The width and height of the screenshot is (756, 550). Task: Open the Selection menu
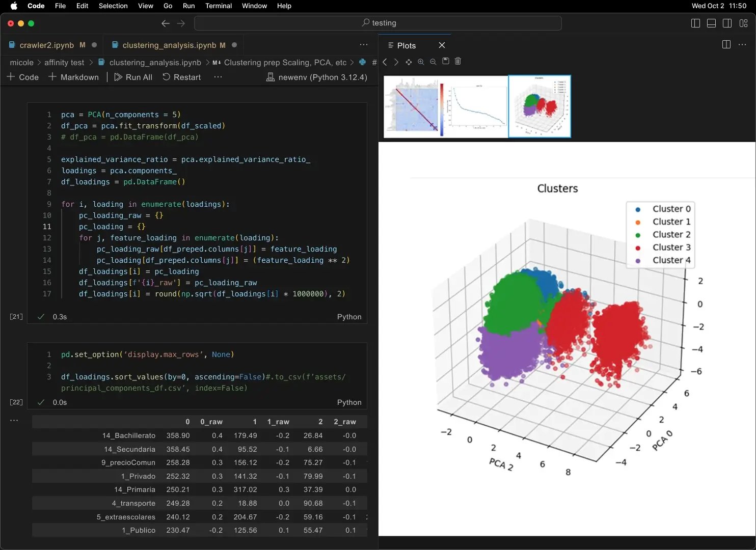tap(113, 6)
